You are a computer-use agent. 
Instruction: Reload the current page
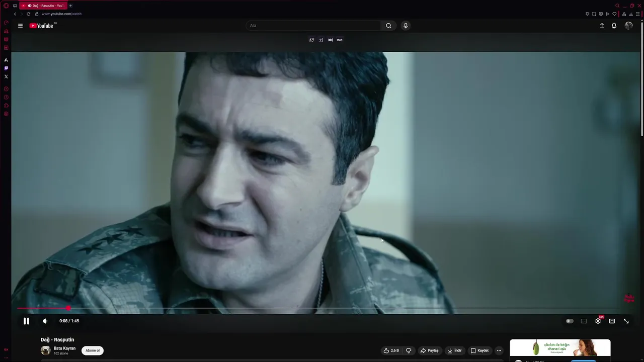pos(28,14)
